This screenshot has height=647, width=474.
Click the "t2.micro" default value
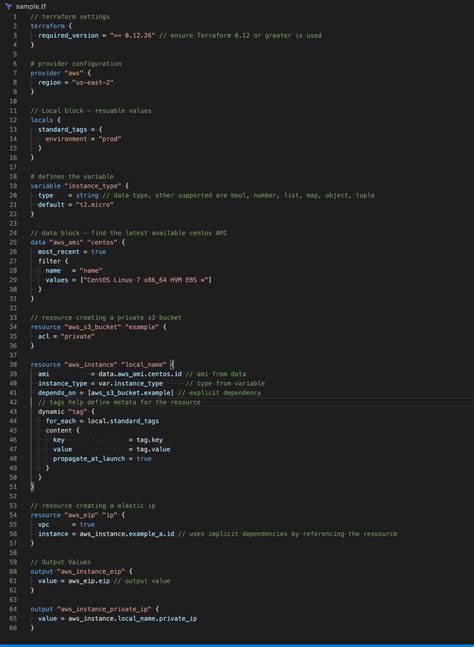[x=94, y=205]
